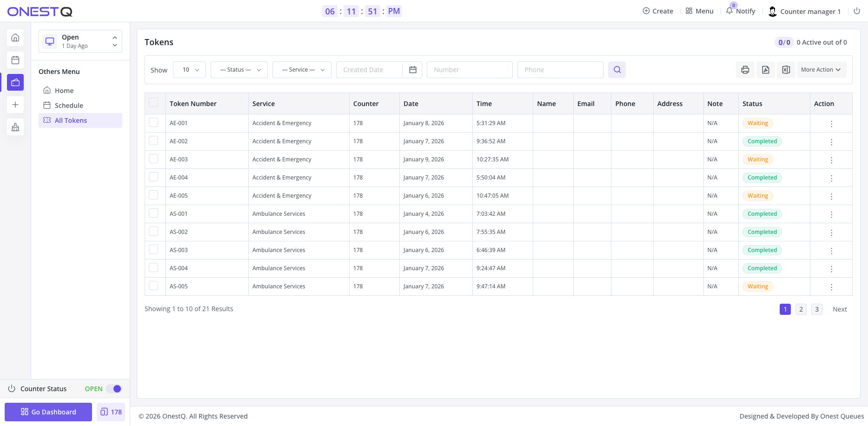Check the AE-005 row checkbox

pyautogui.click(x=153, y=195)
